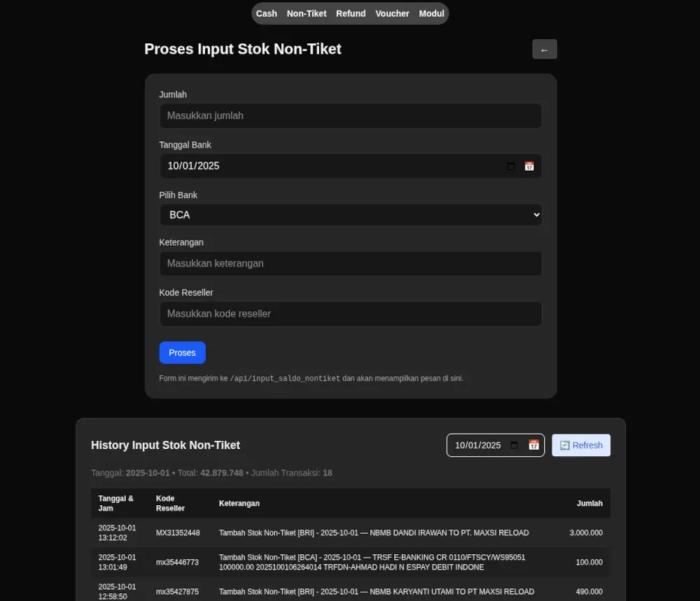Open the Cash tab

click(266, 13)
